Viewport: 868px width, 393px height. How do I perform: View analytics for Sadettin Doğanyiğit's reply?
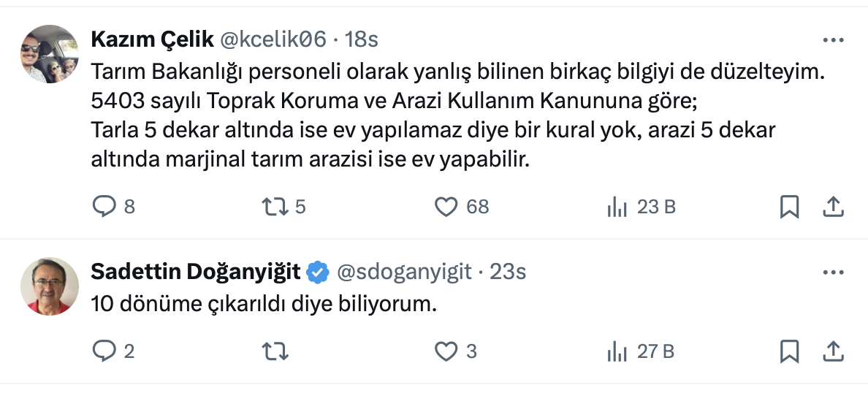coord(617,352)
